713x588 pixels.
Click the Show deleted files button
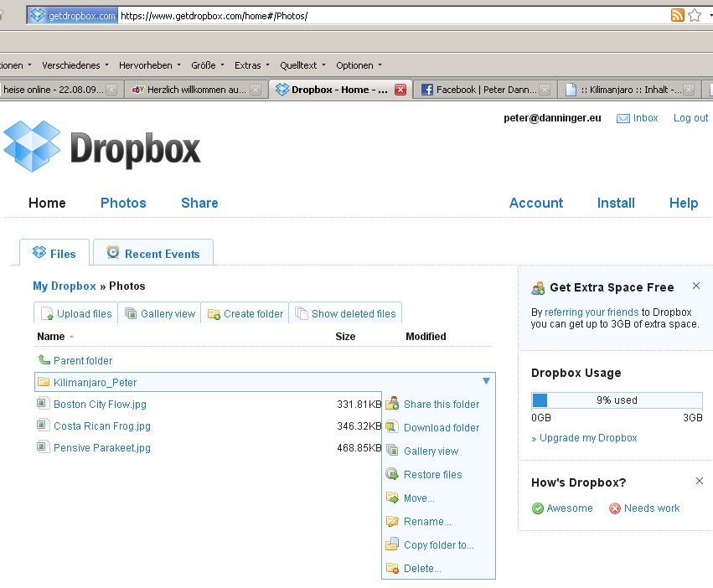point(345,313)
